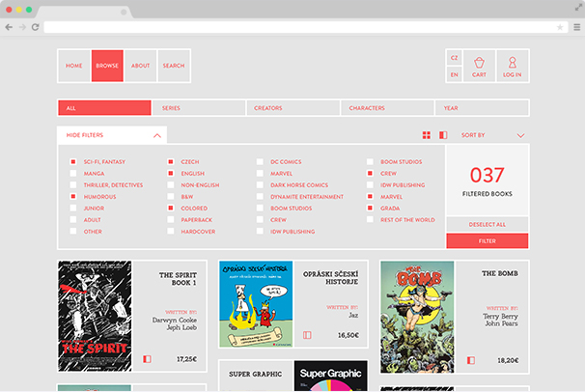This screenshot has width=585, height=392.
Task: Uncheck the Czech language filter
Action: pyautogui.click(x=171, y=162)
